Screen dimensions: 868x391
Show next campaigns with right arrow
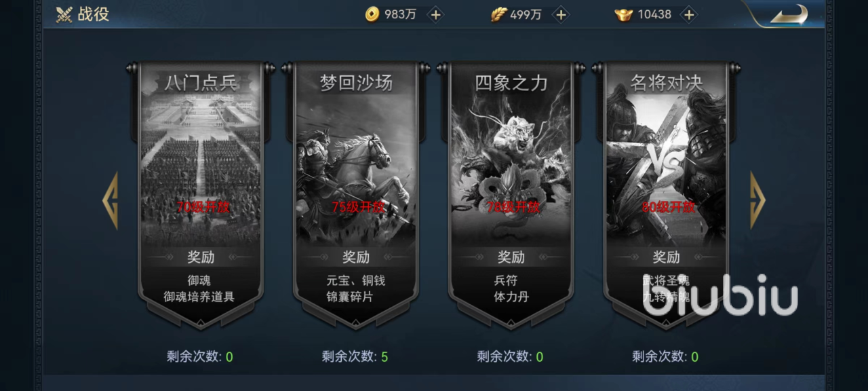(x=757, y=200)
